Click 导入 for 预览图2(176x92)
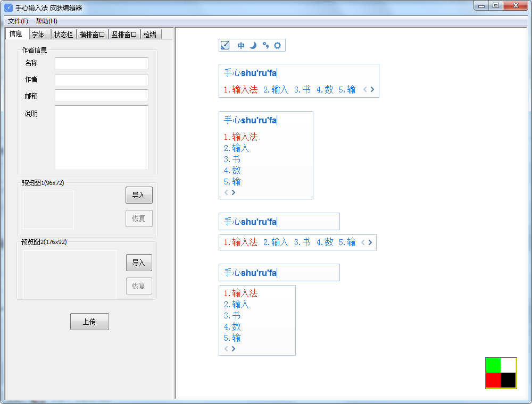 [139, 263]
